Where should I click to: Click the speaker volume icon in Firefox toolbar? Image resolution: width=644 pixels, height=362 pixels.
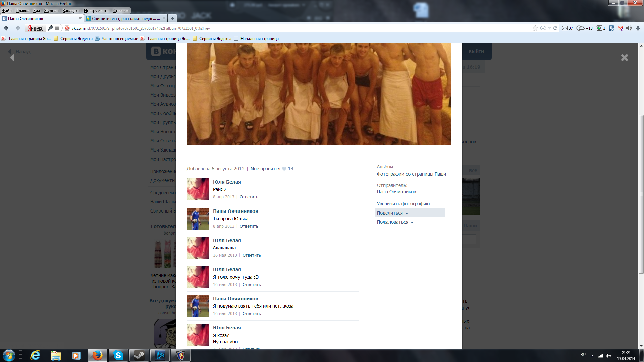(x=629, y=28)
